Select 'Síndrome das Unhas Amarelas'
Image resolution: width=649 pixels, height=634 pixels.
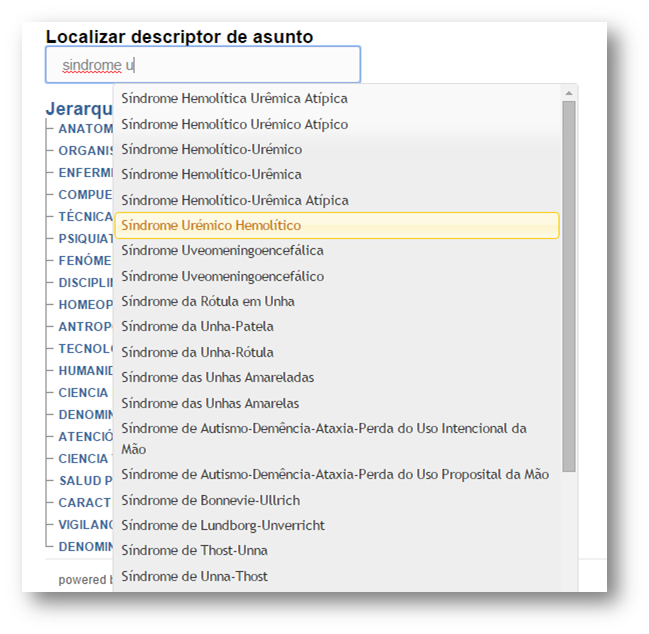pyautogui.click(x=337, y=403)
